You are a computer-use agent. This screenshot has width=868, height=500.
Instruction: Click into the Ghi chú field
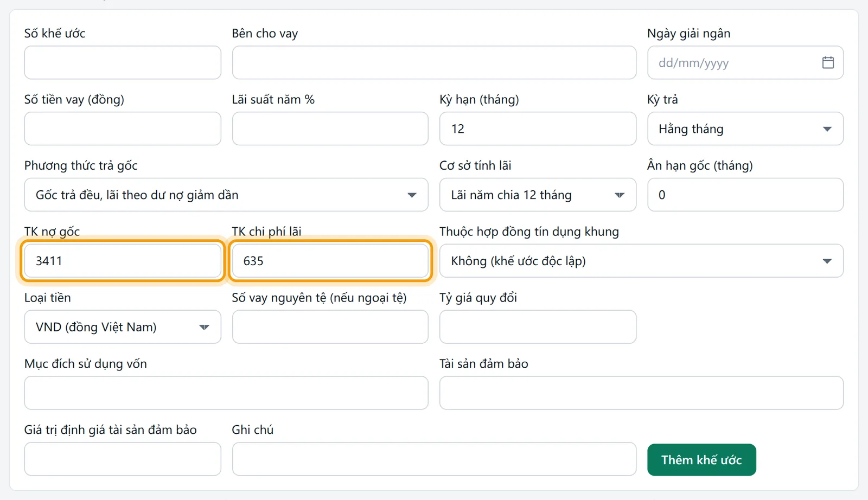pos(434,459)
